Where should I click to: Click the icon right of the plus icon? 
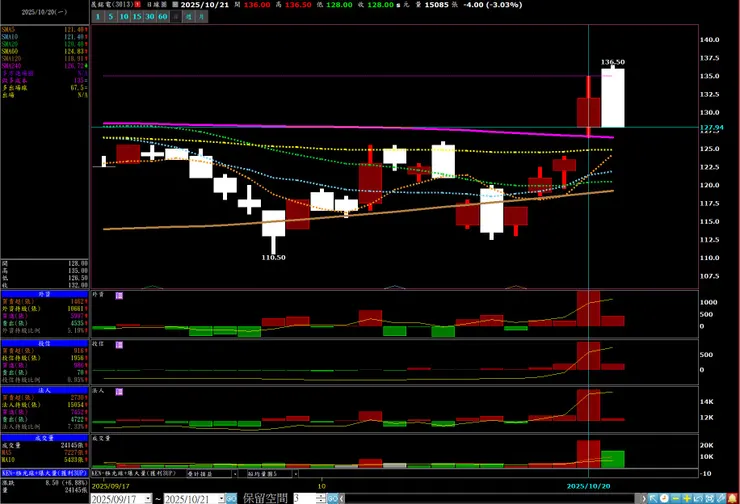pos(698,498)
